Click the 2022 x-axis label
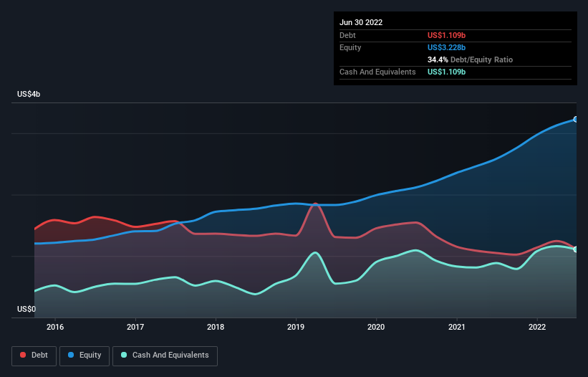 click(x=537, y=327)
